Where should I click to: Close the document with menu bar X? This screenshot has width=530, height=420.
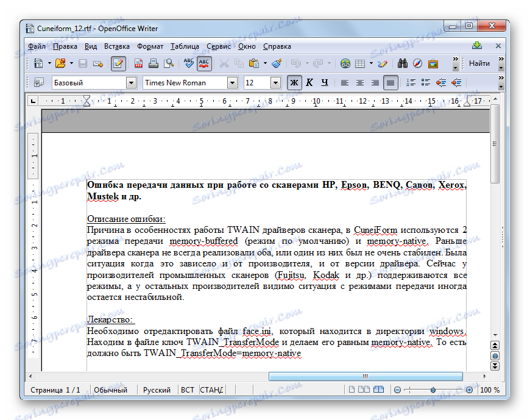498,46
